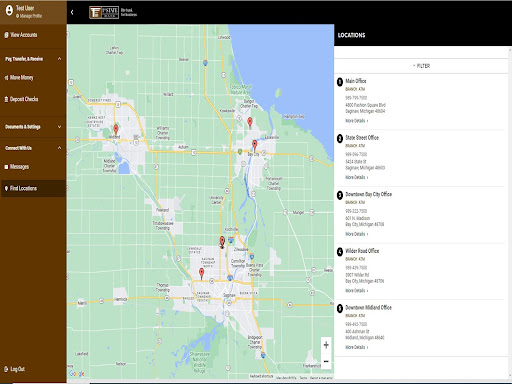This screenshot has width=512, height=384.
Task: Select the southernmost red pin near Saginaw
Action: pyautogui.click(x=201, y=273)
